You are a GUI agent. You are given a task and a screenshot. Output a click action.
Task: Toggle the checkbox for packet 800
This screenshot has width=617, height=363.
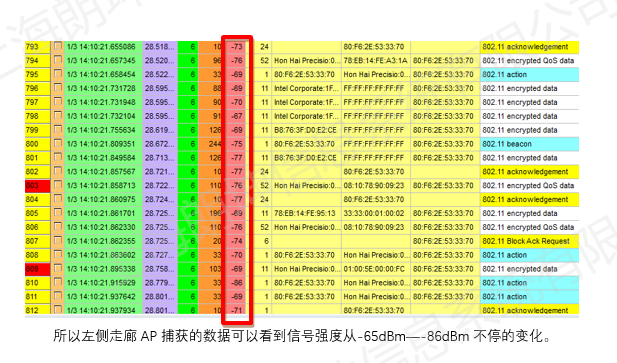pyautogui.click(x=58, y=144)
